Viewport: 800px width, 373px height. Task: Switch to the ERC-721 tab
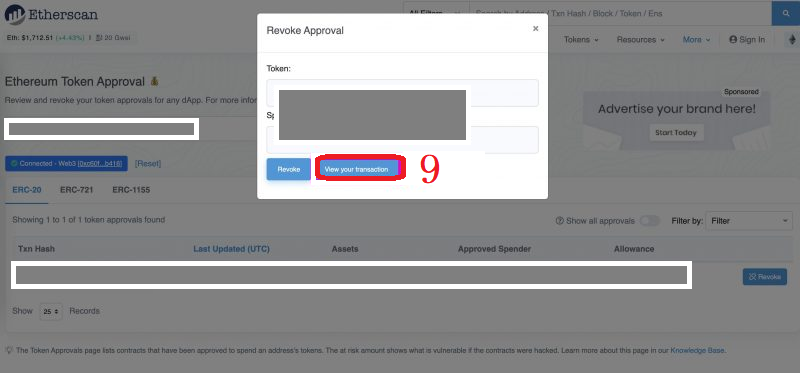point(77,190)
